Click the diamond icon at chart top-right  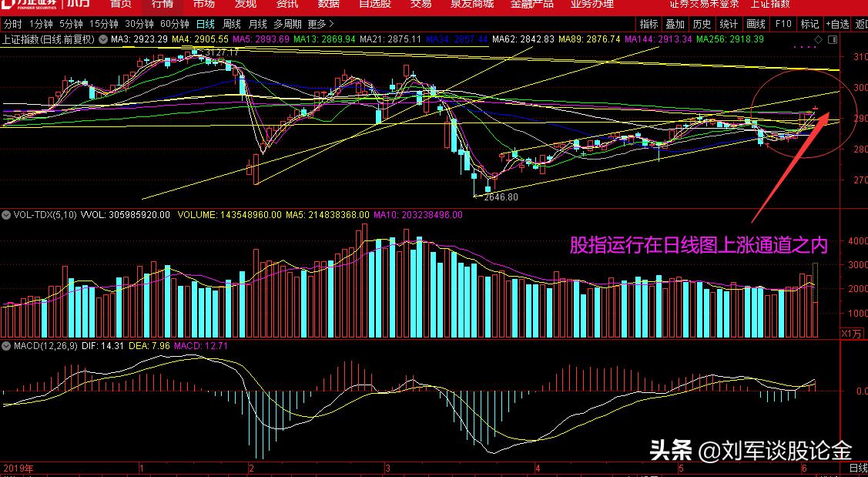[819, 40]
